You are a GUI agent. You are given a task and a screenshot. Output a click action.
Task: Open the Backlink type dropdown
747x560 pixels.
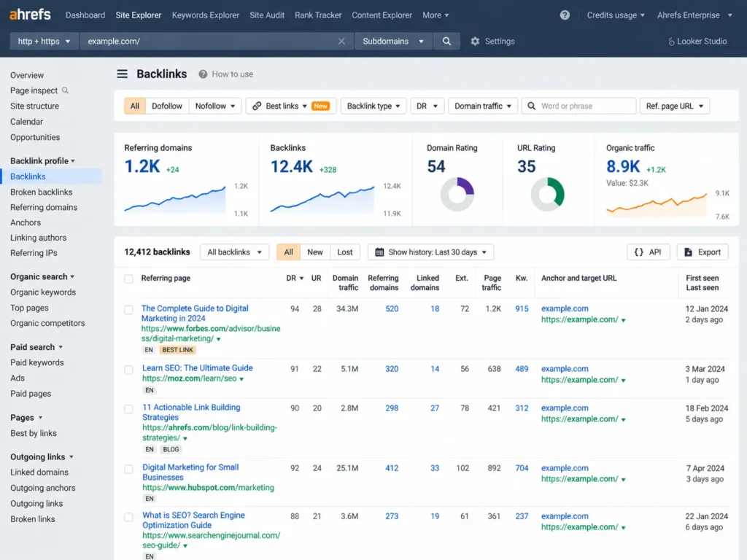click(373, 106)
